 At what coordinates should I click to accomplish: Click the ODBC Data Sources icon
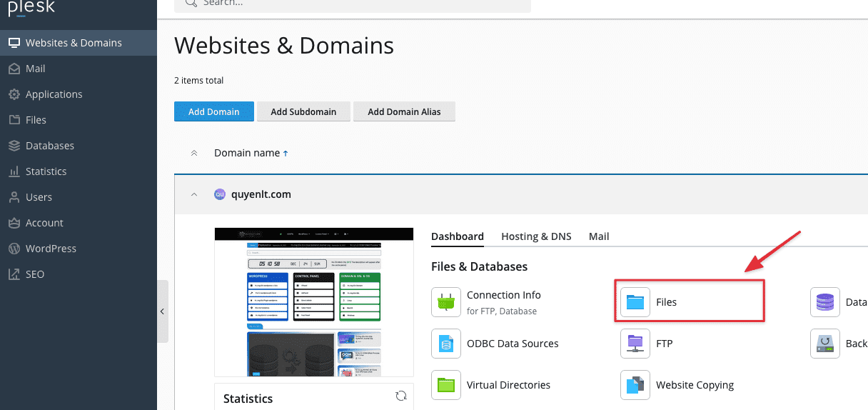click(x=446, y=344)
